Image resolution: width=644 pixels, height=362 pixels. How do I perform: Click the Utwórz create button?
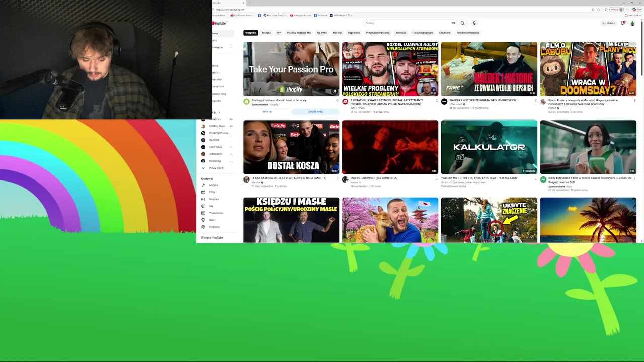pyautogui.click(x=609, y=23)
